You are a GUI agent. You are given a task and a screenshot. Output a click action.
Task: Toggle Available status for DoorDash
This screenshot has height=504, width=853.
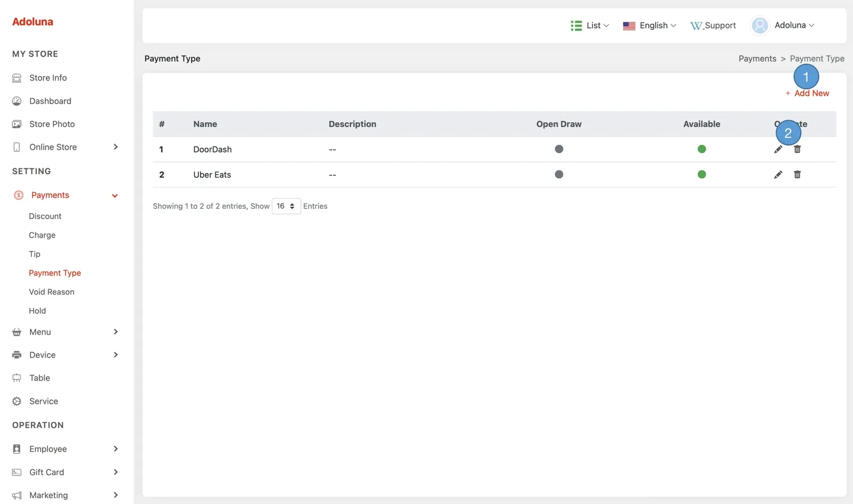(x=702, y=149)
